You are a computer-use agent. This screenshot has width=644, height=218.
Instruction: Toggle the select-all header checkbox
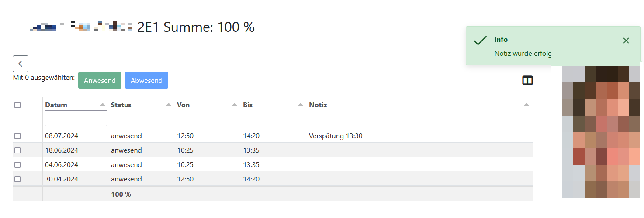coord(17,105)
